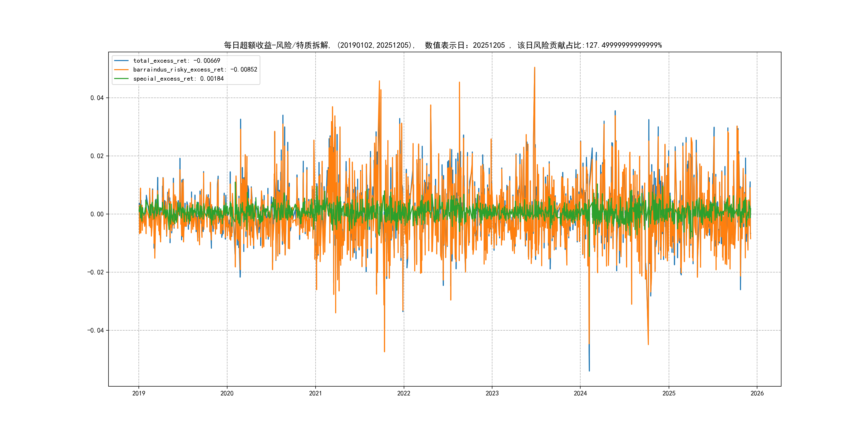
Task: Click the 2021 x-axis tick label
Action: pyautogui.click(x=315, y=393)
